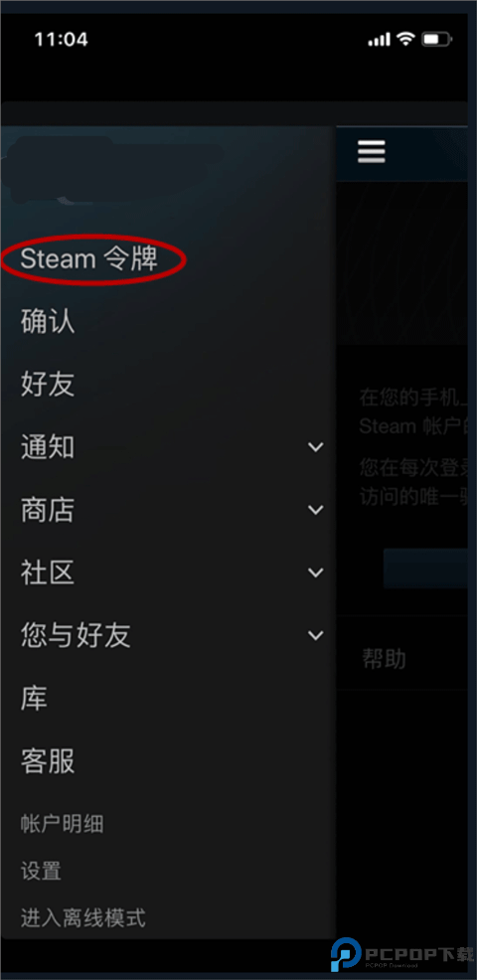Open 库 library menu item

34,699
